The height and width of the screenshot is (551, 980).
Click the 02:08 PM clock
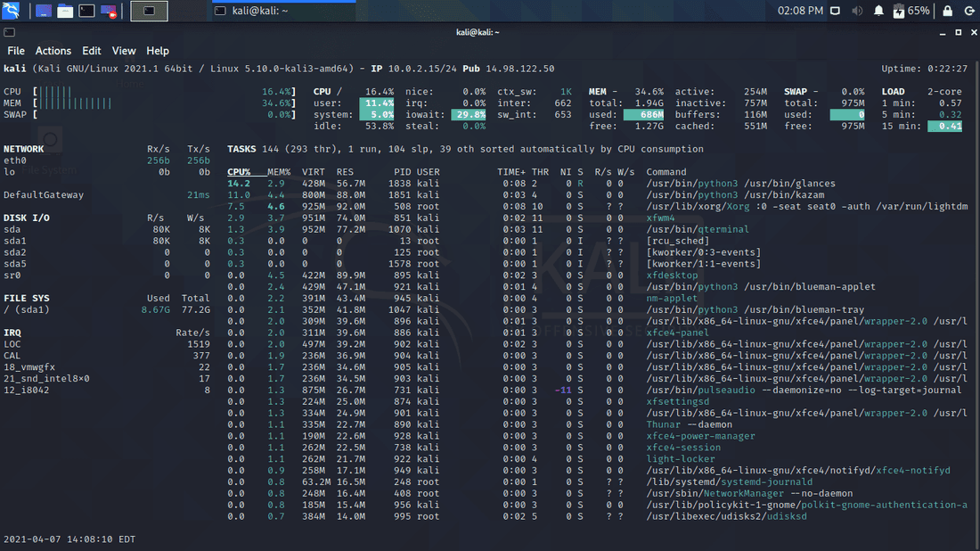coord(800,11)
